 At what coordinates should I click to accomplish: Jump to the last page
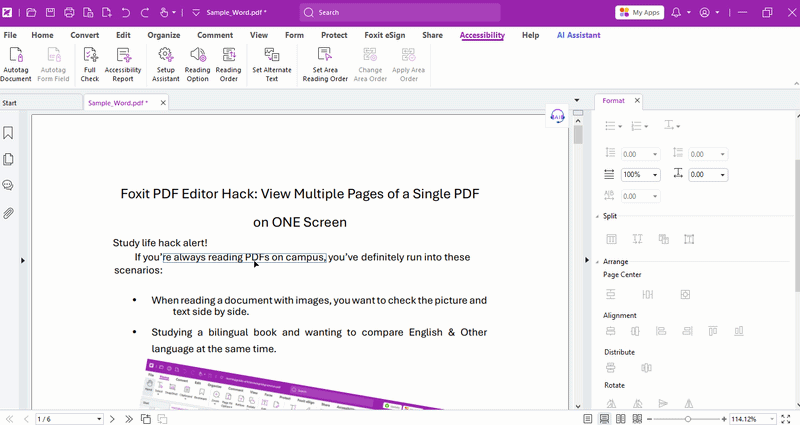click(129, 419)
